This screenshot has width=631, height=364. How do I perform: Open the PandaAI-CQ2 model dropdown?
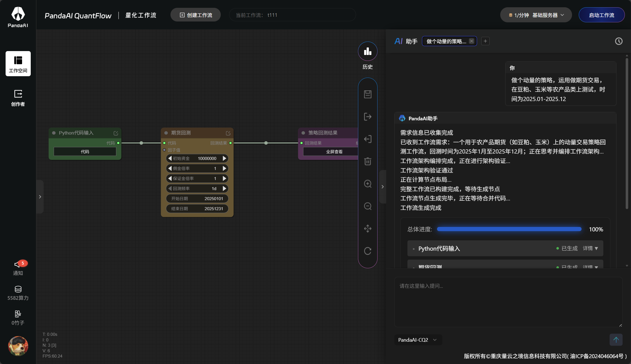pyautogui.click(x=418, y=340)
